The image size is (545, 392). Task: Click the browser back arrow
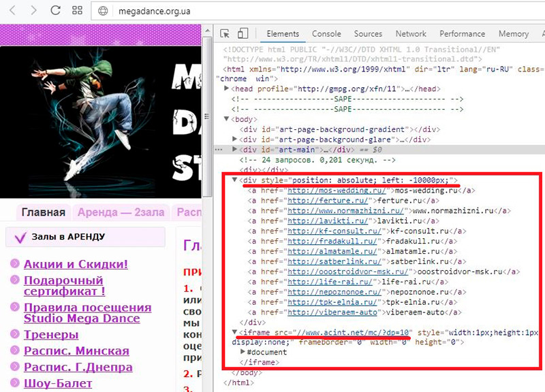click(13, 11)
